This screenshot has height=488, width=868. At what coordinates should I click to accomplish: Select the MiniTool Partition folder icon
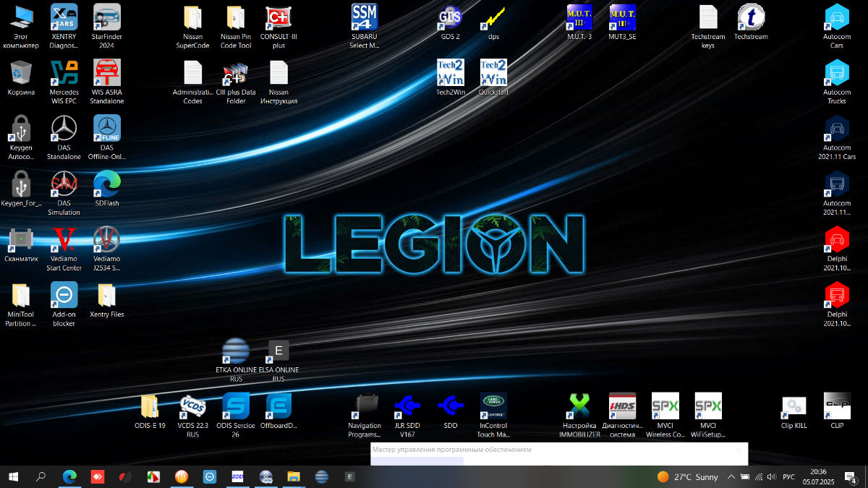[x=21, y=295]
